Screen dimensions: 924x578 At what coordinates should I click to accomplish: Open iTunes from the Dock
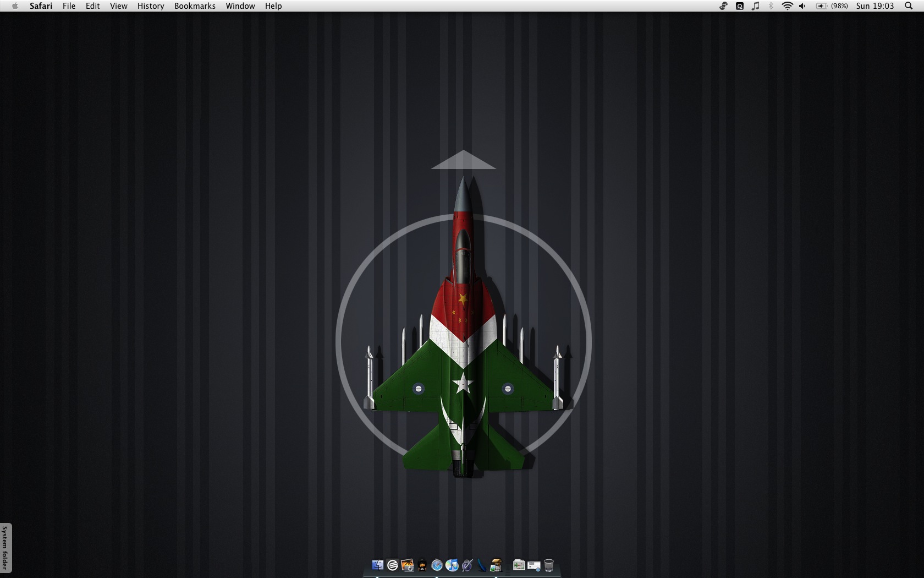click(x=452, y=565)
